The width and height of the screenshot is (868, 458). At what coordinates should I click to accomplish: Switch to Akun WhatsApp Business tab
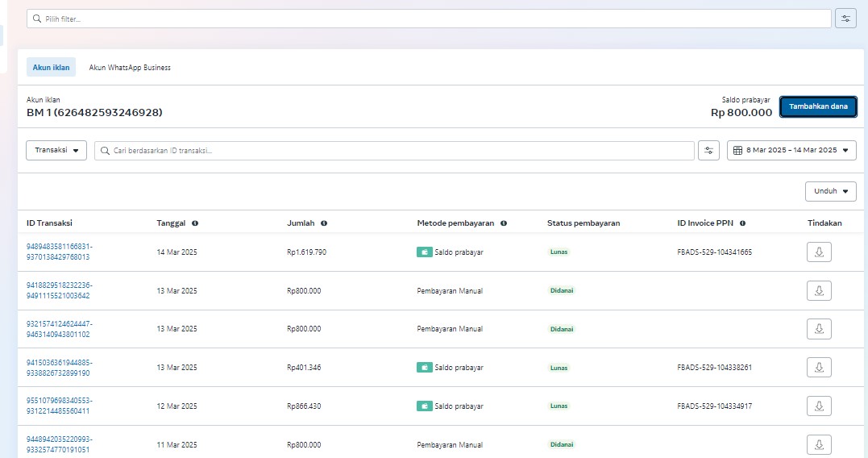[x=130, y=68]
